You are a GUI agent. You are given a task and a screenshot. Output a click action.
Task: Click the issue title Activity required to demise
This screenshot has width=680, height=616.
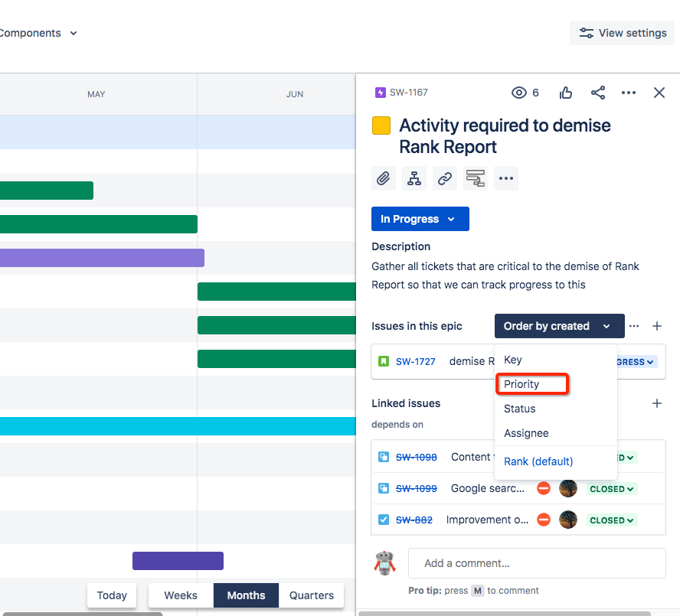click(x=505, y=136)
